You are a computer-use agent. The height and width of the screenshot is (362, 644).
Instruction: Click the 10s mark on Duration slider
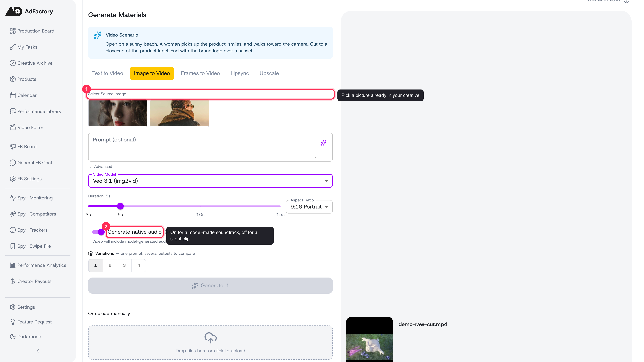click(x=200, y=206)
